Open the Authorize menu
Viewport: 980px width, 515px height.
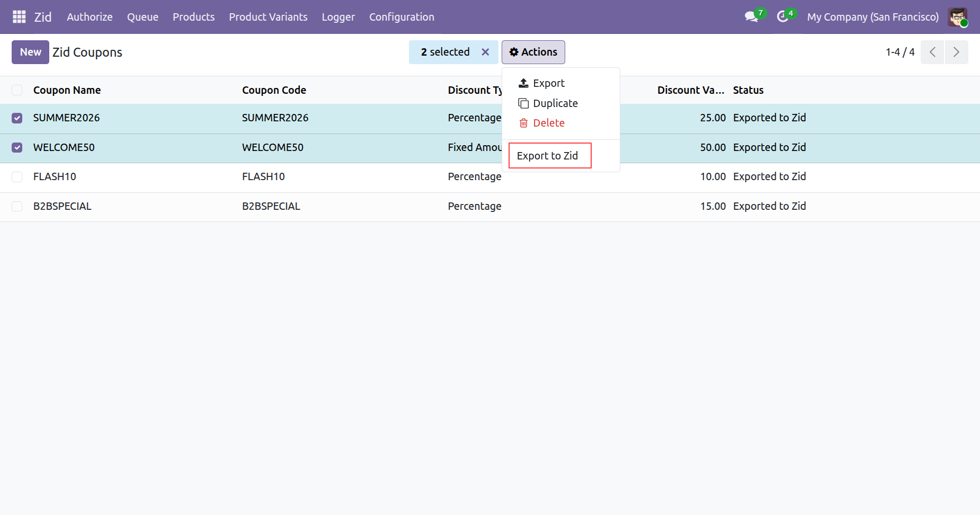click(90, 17)
